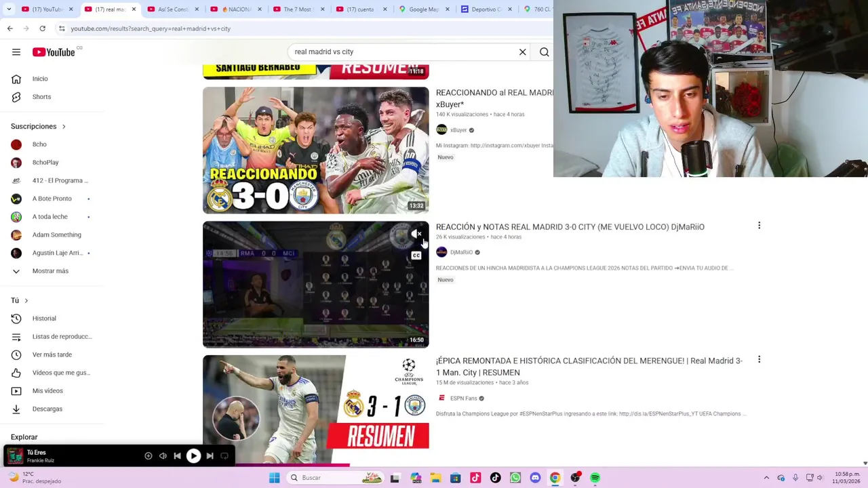
Task: Click the search magnifier button
Action: (544, 52)
